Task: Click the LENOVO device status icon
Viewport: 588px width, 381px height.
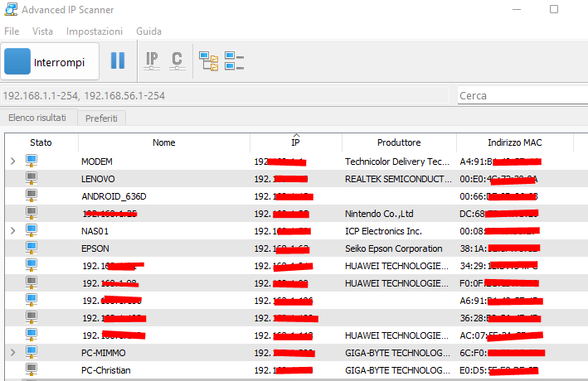Action: click(x=32, y=178)
